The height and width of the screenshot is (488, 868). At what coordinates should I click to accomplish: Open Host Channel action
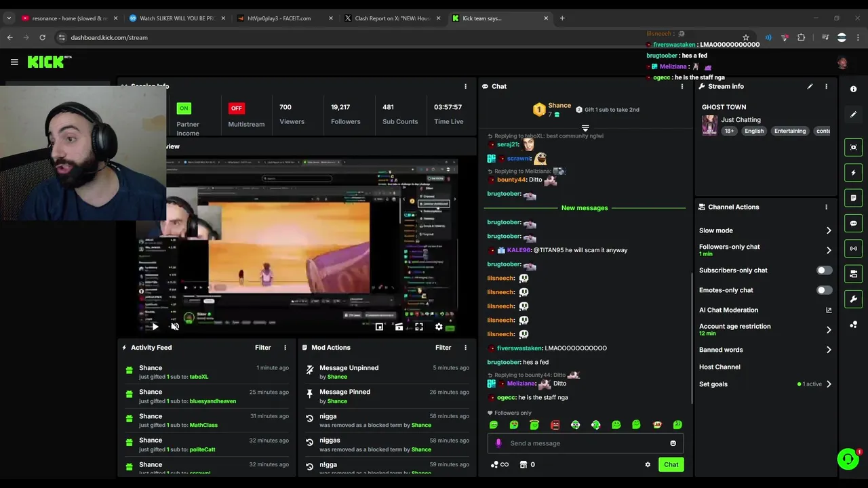pos(719,367)
